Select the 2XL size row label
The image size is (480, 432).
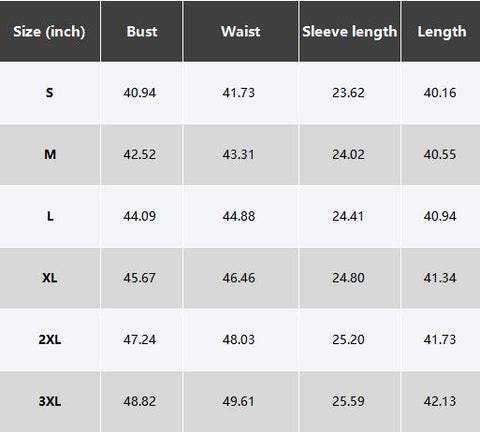tap(50, 339)
